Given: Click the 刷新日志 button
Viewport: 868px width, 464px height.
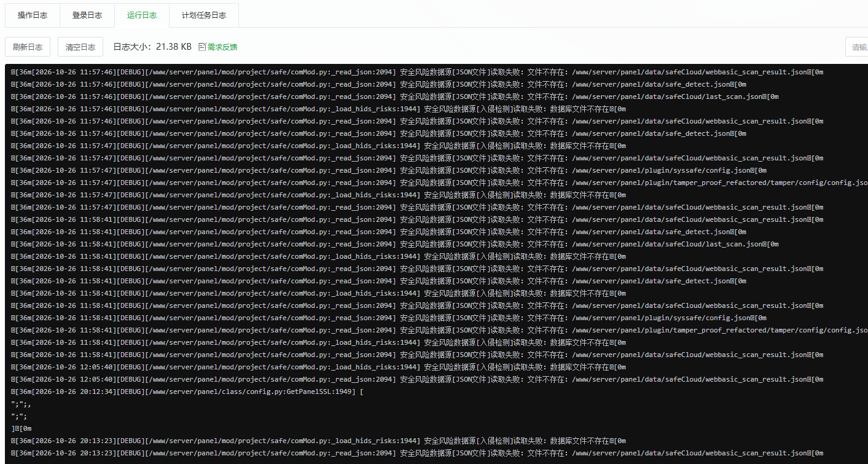Looking at the screenshot, I should click(28, 47).
